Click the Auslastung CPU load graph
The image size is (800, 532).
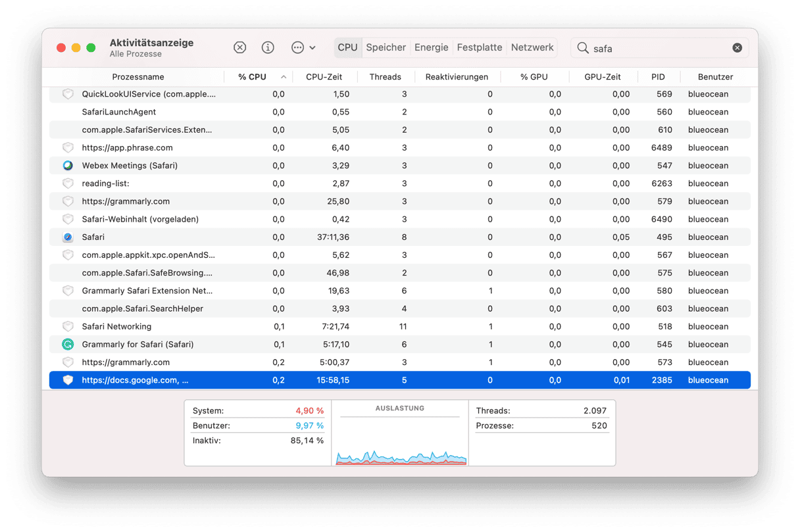[401, 457]
